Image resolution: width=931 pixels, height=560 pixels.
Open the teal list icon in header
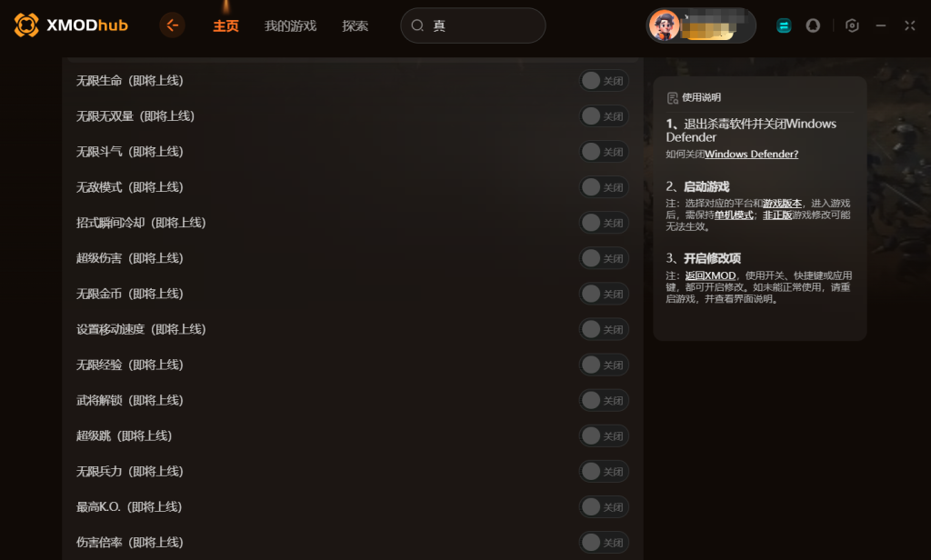click(784, 25)
